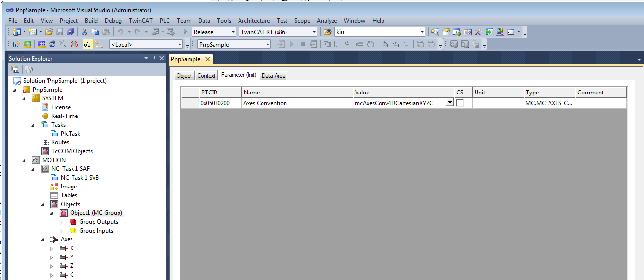Click the Reload Devices arrows icon
The image size is (644, 280).
(x=52, y=44)
